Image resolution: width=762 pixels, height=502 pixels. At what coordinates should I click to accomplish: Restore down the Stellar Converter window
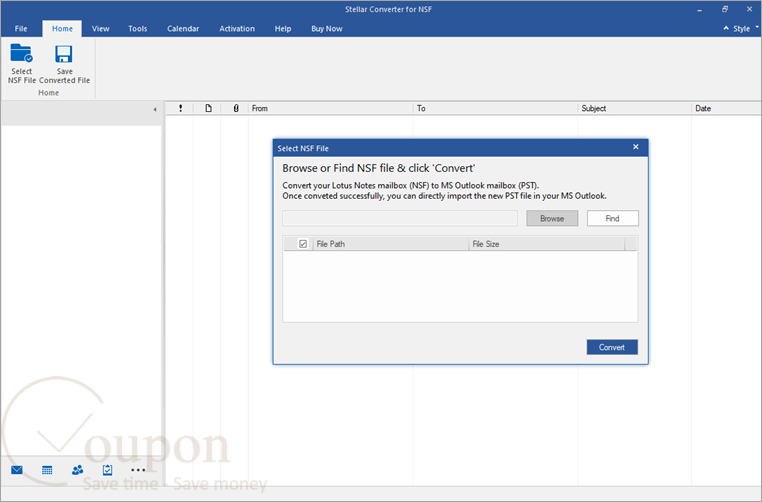(x=725, y=9)
